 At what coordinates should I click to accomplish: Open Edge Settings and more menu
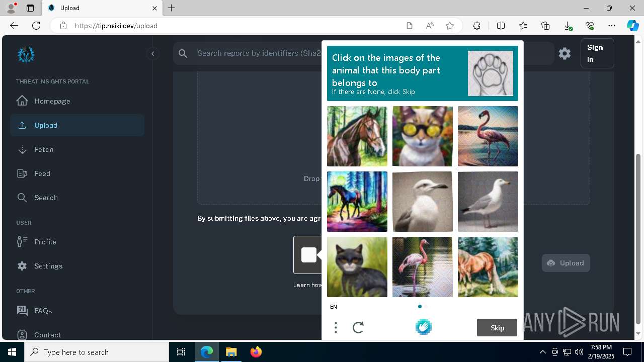point(612,26)
